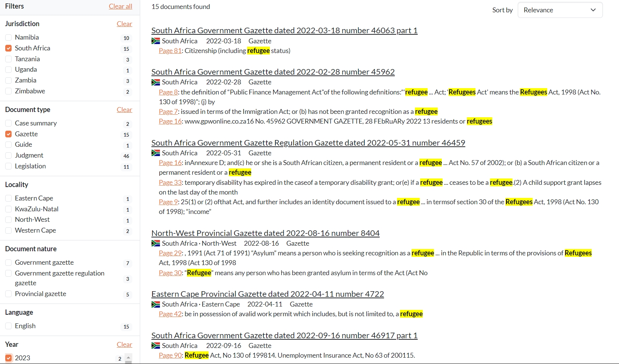Image resolution: width=619 pixels, height=364 pixels.
Task: Check the English language filter
Action: coord(9,326)
